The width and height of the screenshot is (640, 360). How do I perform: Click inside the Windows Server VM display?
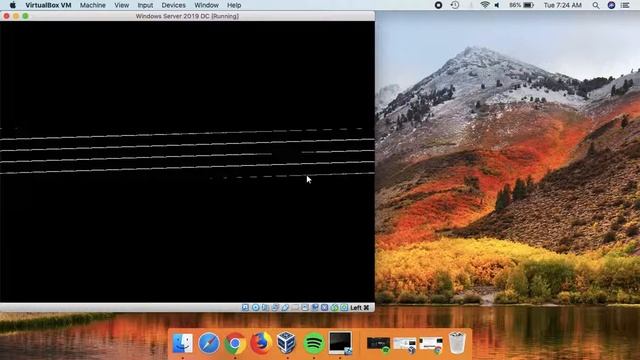(x=187, y=162)
